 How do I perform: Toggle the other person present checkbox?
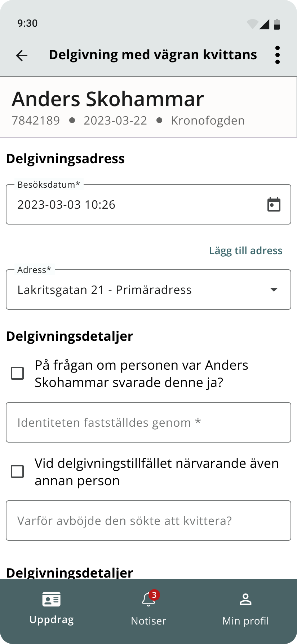[x=17, y=471]
